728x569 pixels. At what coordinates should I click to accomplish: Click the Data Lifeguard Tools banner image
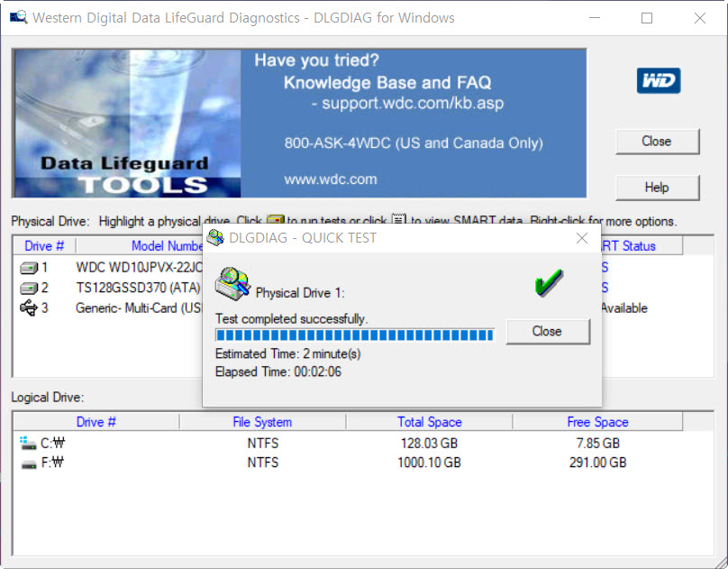click(x=127, y=124)
